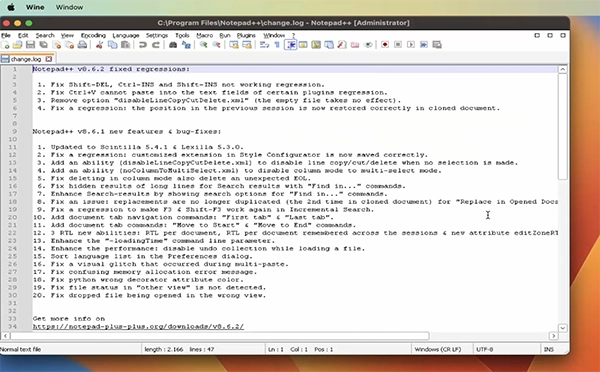Follow the notepad-plus-plus.org downloads link
This screenshot has height=372, width=600.
[x=138, y=326]
